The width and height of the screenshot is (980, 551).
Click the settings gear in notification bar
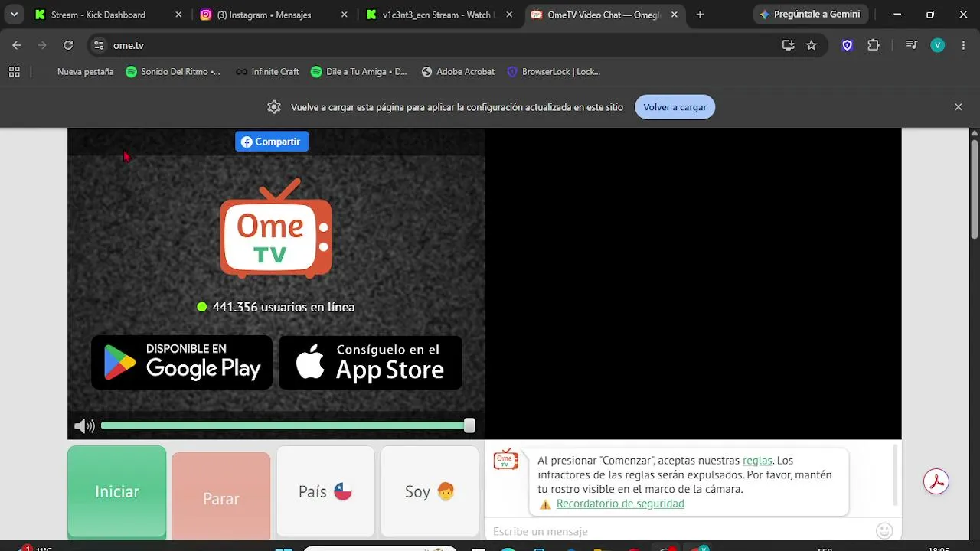coord(274,107)
